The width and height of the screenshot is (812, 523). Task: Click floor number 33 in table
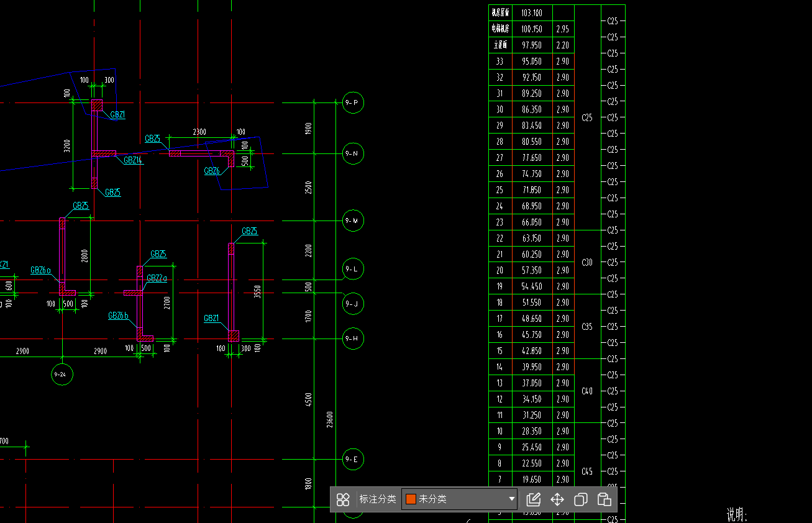pos(500,61)
